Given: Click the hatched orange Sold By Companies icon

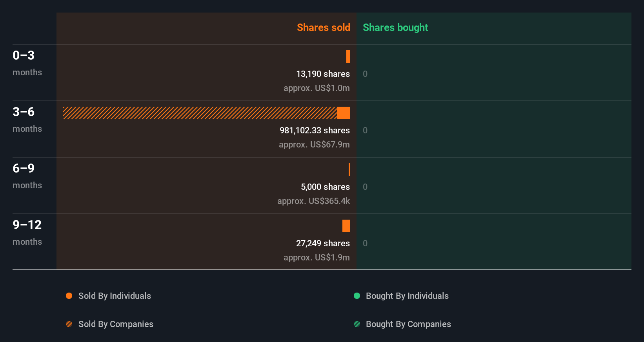Looking at the screenshot, I should tap(69, 324).
